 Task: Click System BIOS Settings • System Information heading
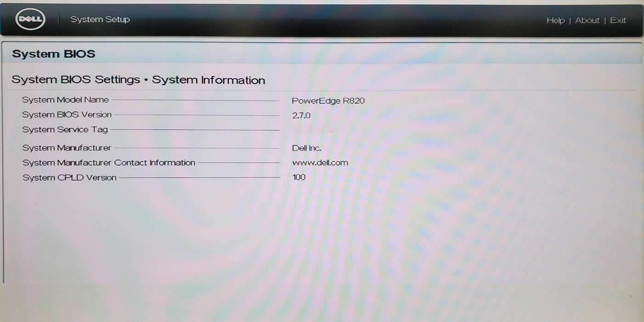pos(138,80)
